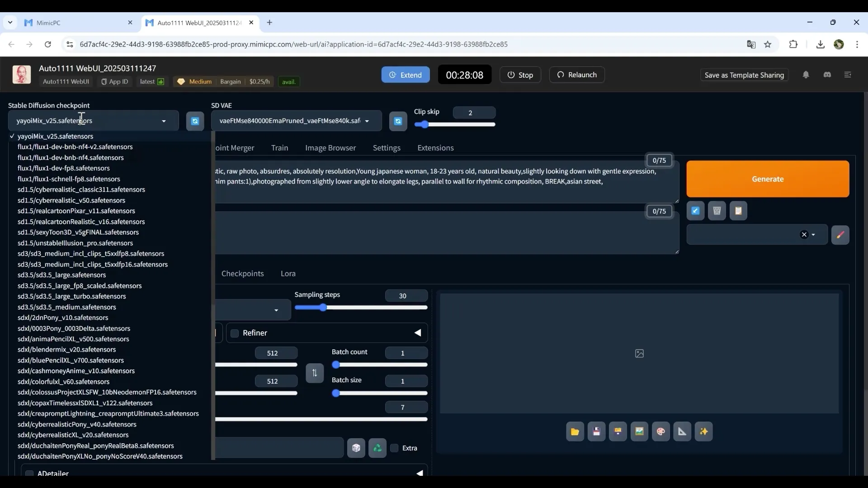868x488 pixels.
Task: Open the header menu lines icon
Action: click(848, 75)
